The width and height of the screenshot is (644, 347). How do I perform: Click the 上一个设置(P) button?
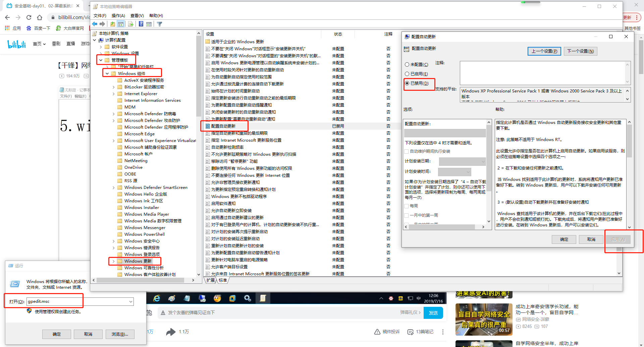[544, 51]
